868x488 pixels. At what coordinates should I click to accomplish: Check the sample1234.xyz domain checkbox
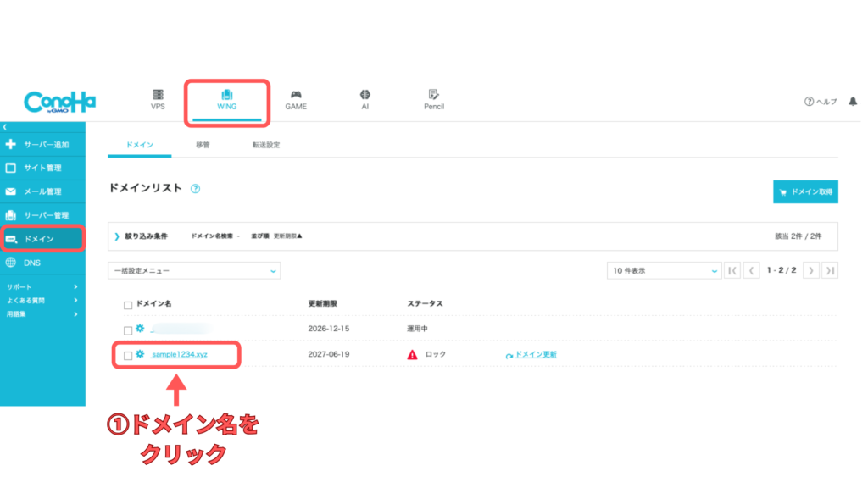click(128, 355)
